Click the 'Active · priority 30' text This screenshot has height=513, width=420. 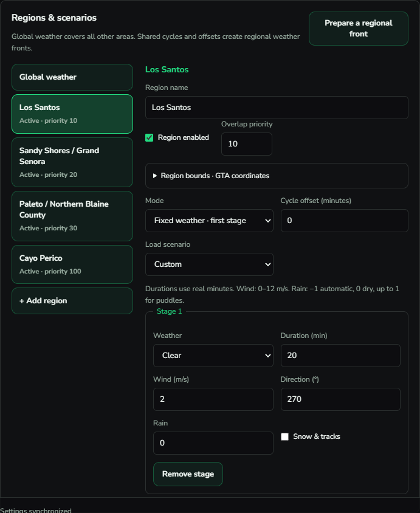click(x=48, y=228)
